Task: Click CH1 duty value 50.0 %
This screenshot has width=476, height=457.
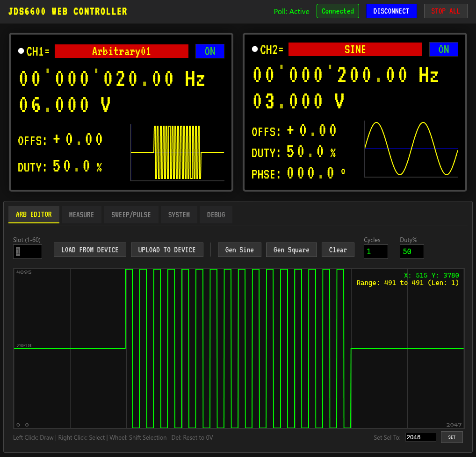Action: point(78,166)
